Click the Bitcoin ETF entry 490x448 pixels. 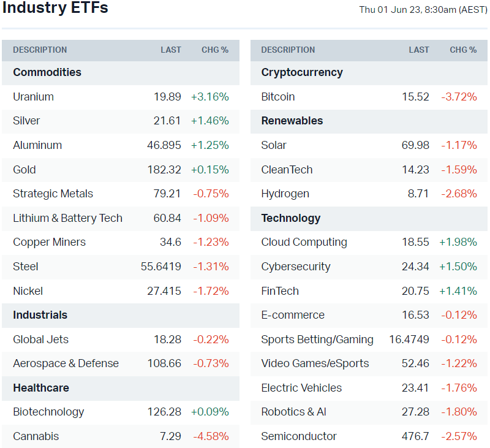coord(277,97)
